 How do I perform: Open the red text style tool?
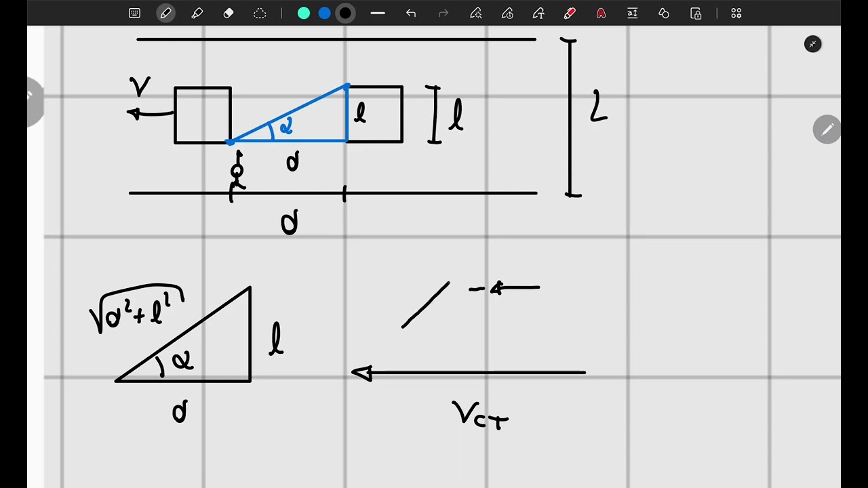(601, 13)
